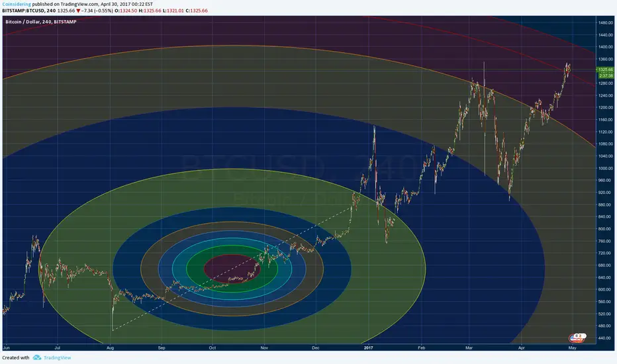617x364 pixels.
Task: Click the Aug label on time axis
Action: point(110,348)
